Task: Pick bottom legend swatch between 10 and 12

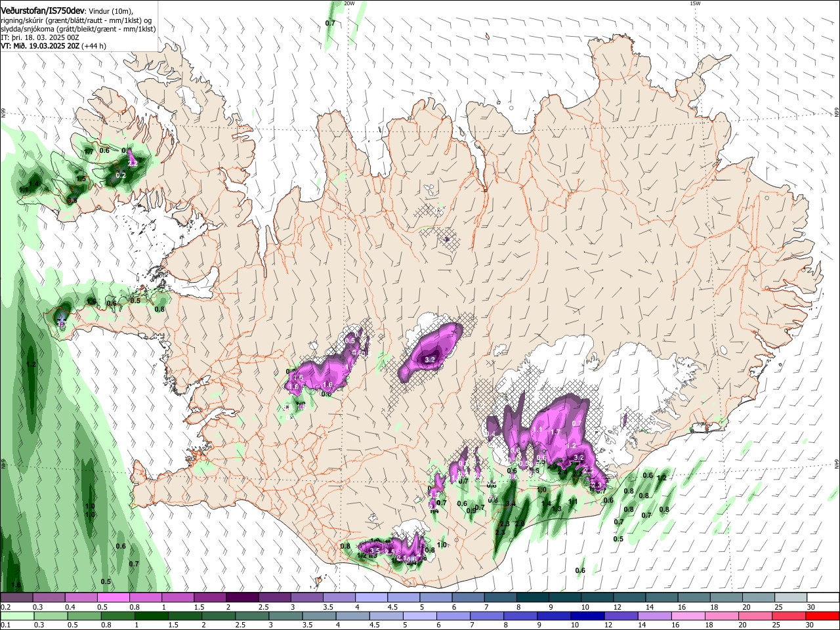Action: (x=587, y=616)
